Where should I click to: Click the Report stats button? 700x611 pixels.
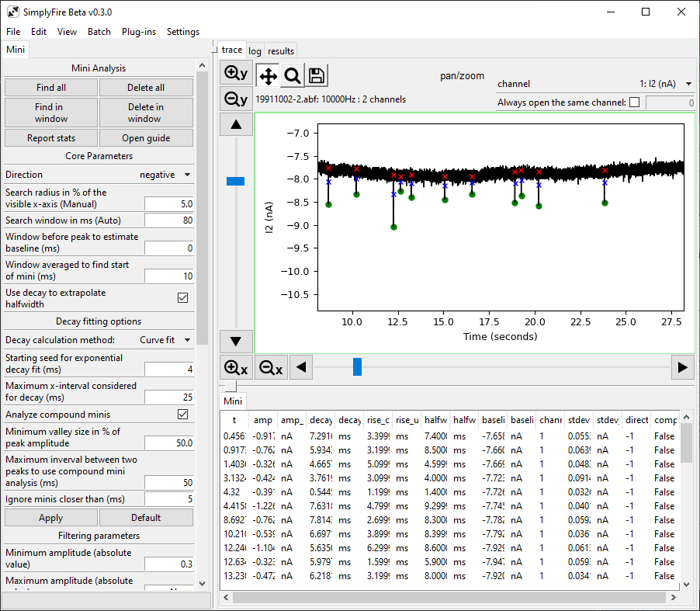coord(51,138)
